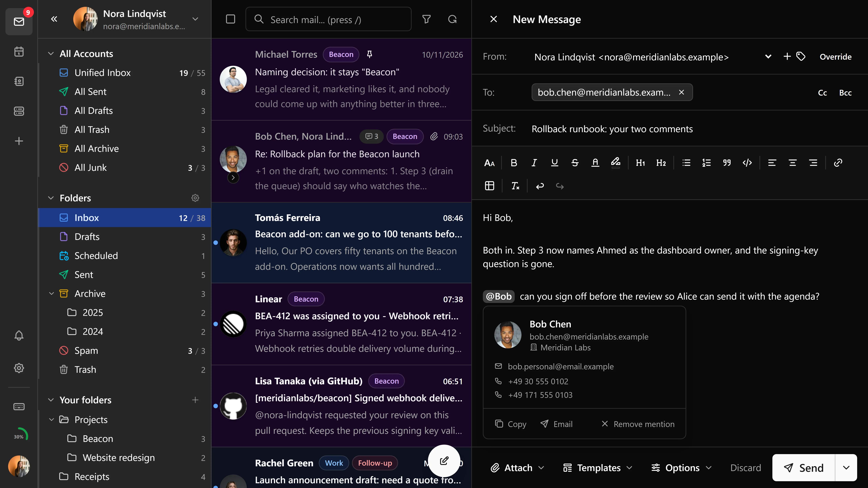This screenshot has height=488, width=868.
Task: Tick the select-all messages checkbox
Action: click(x=231, y=19)
